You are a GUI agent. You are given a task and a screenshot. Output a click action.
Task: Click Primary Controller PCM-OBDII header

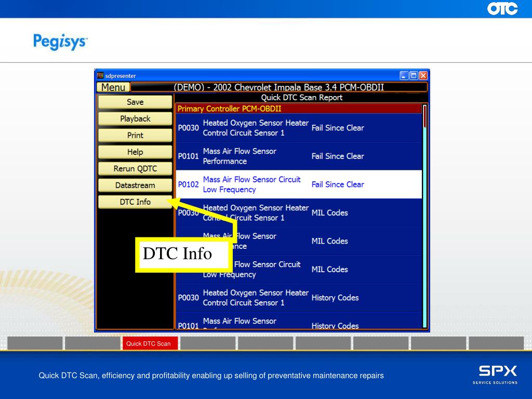(x=299, y=109)
